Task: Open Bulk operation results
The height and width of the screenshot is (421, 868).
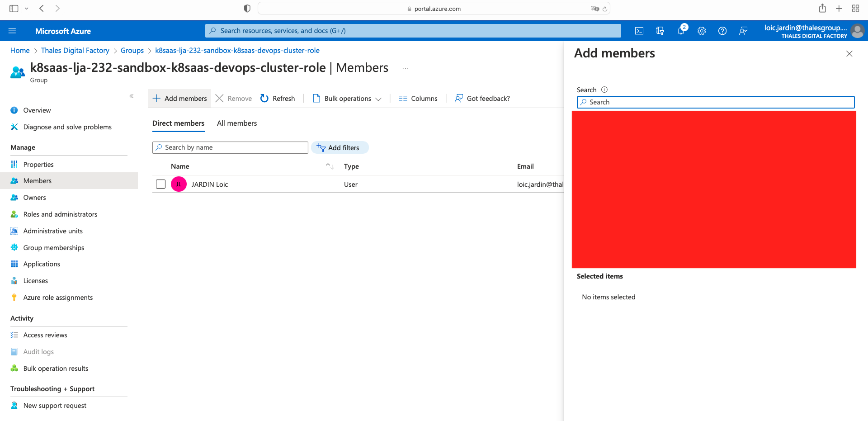Action: point(56,369)
